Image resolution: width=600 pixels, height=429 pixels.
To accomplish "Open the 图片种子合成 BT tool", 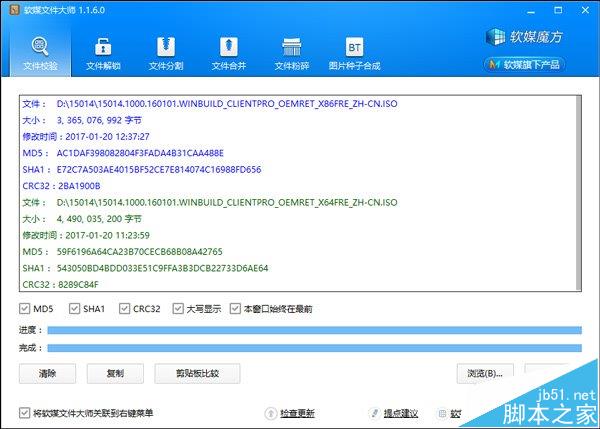I will pyautogui.click(x=354, y=54).
